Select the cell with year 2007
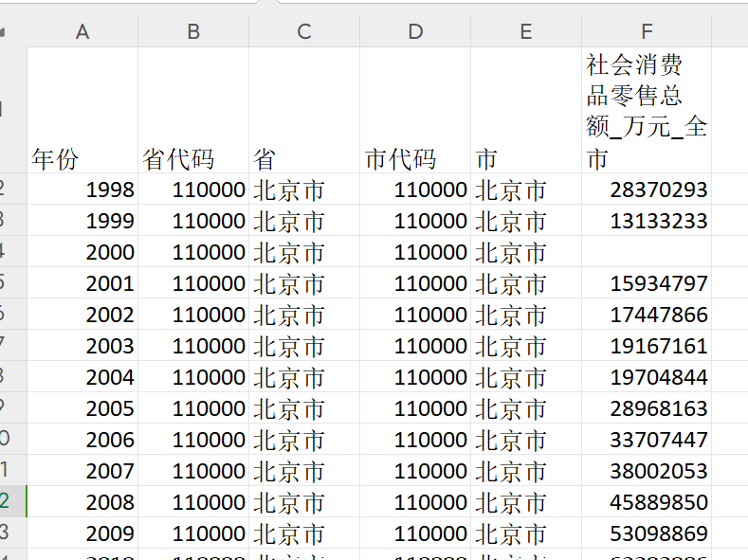Viewport: 748px width, 560px height. pyautogui.click(x=82, y=470)
